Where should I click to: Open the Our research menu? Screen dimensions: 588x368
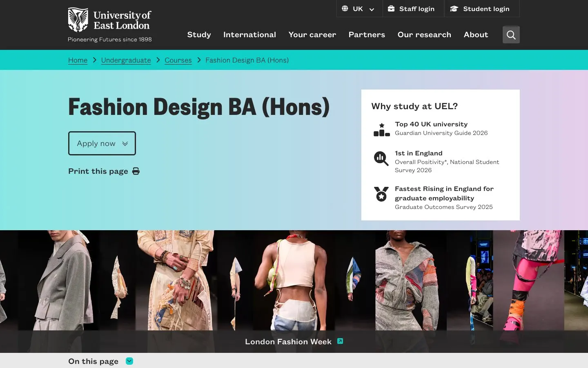click(424, 35)
